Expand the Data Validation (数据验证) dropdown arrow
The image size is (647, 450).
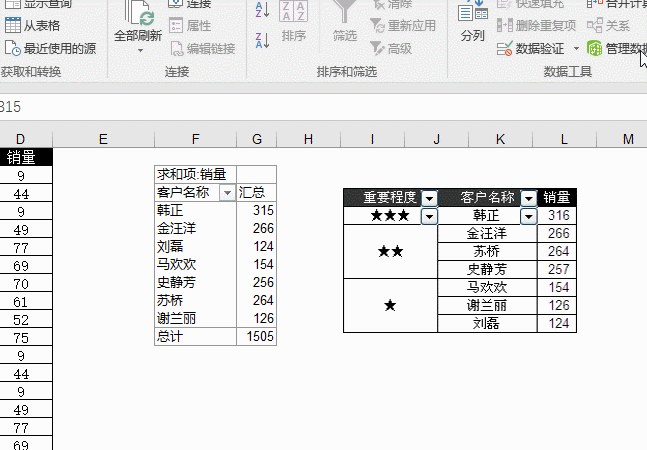coord(576,48)
